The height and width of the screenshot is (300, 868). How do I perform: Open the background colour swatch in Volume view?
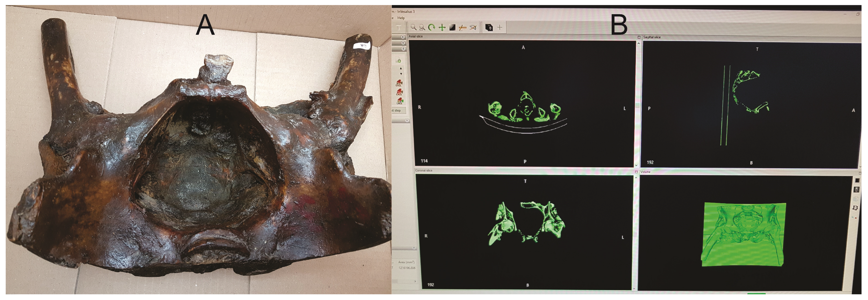tap(857, 180)
